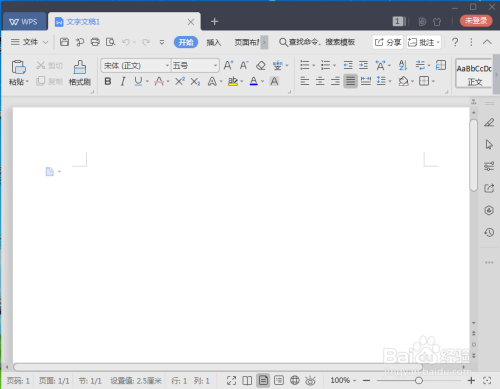Click the Increase Indent icon

(363, 65)
